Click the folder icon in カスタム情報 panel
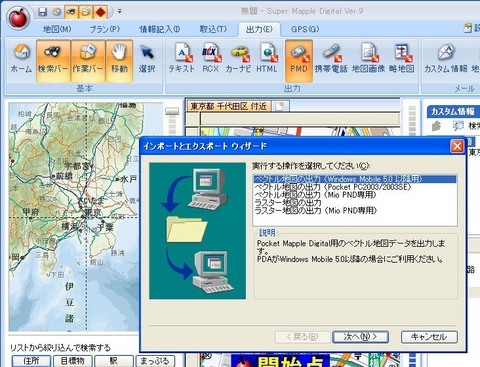 pos(436,126)
